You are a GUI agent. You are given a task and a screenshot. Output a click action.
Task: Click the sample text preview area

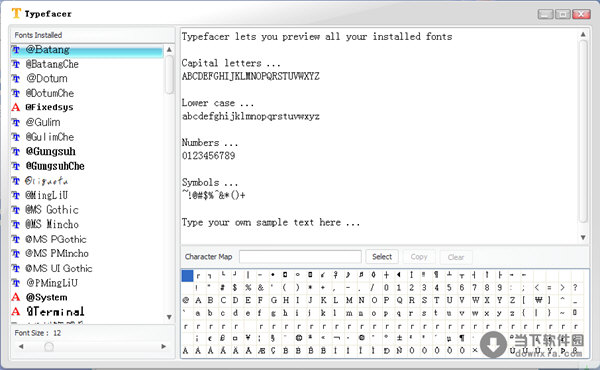coord(379,136)
